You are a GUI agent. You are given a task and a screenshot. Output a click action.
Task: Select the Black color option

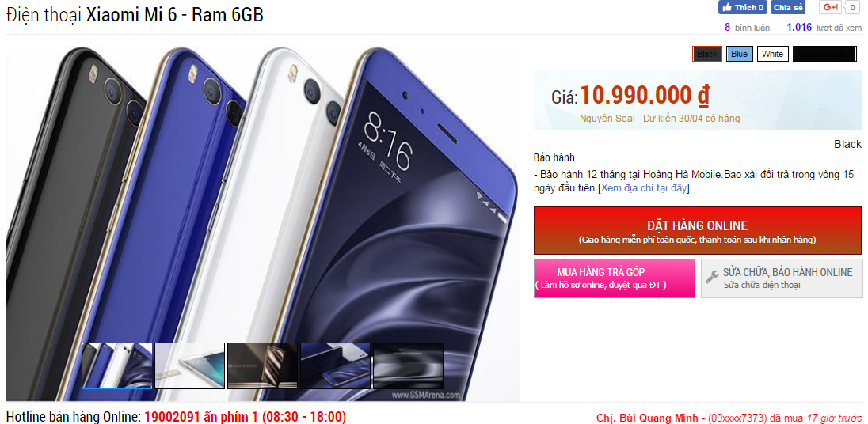pyautogui.click(x=707, y=54)
